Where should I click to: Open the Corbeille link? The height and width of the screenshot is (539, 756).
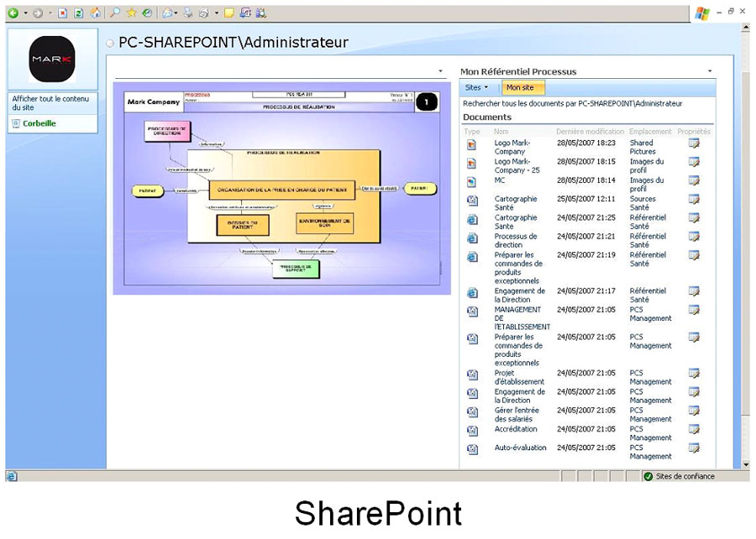click(x=39, y=123)
